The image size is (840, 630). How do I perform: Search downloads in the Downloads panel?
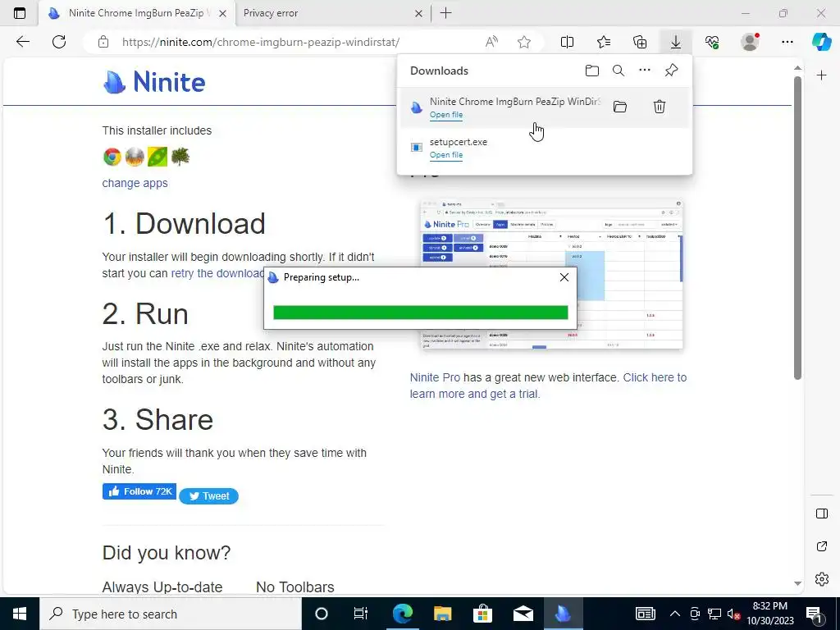(619, 71)
